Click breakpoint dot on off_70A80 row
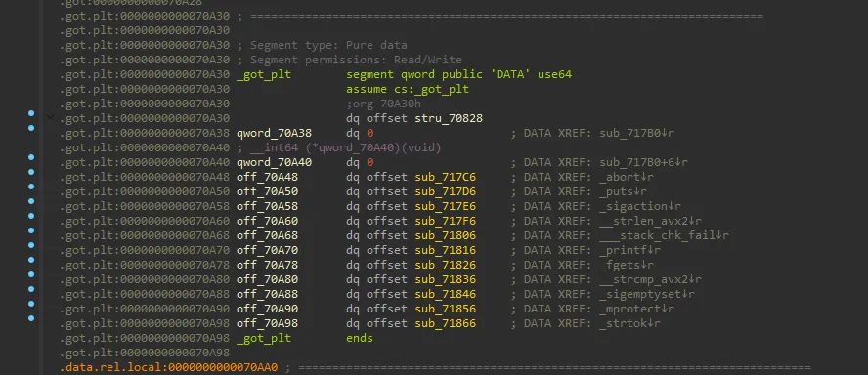This screenshot has height=375, width=868. coord(31,274)
